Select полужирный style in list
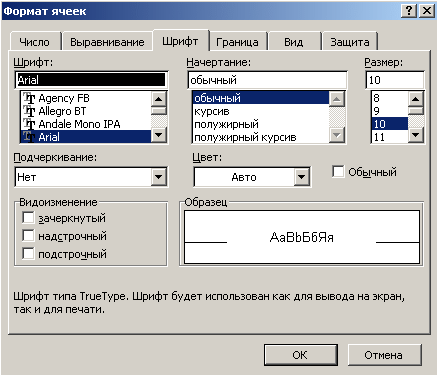The height and width of the screenshot is (375, 437). tap(261, 124)
